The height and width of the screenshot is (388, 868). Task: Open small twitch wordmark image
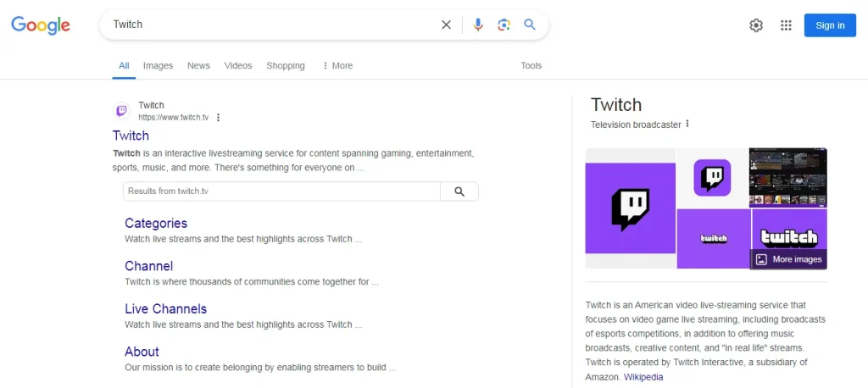pyautogui.click(x=714, y=239)
